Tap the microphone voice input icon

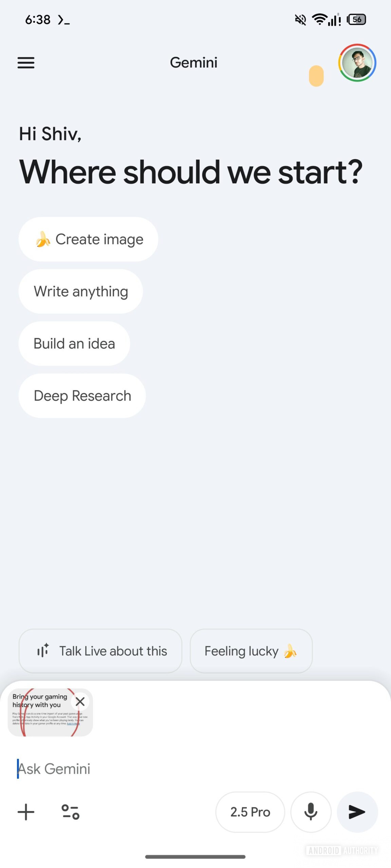pyautogui.click(x=311, y=812)
